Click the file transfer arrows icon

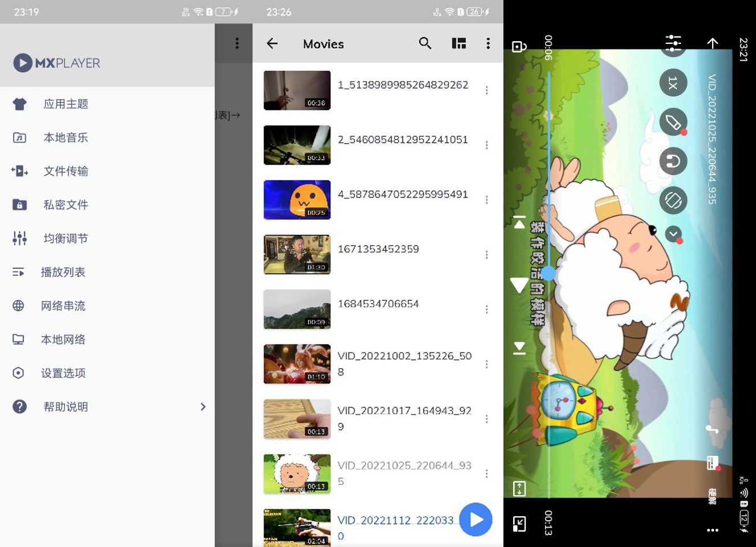point(19,171)
